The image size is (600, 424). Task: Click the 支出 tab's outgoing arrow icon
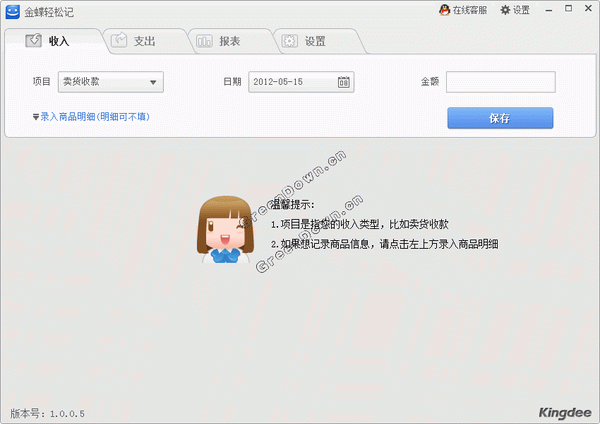pos(119,41)
